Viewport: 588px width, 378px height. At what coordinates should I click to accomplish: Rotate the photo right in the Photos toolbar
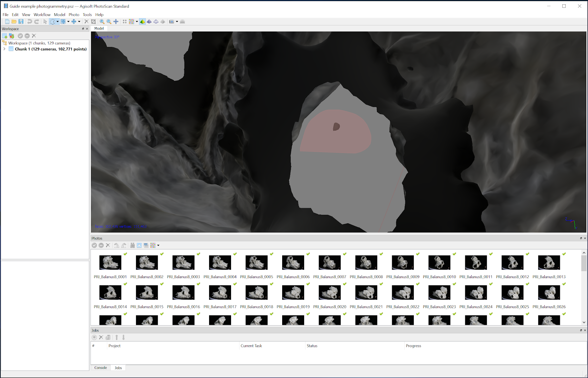point(117,245)
